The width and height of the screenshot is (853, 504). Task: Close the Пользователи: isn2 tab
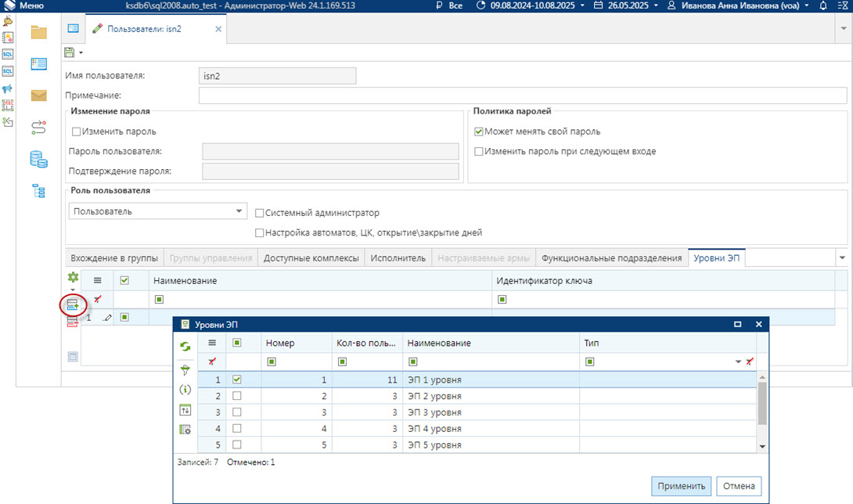[218, 29]
